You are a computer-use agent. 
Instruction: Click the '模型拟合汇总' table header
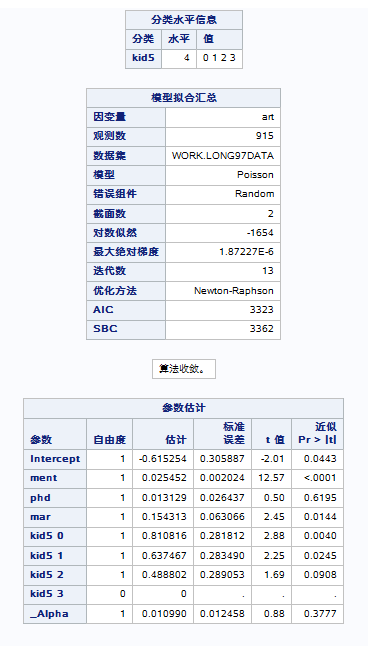point(183,98)
